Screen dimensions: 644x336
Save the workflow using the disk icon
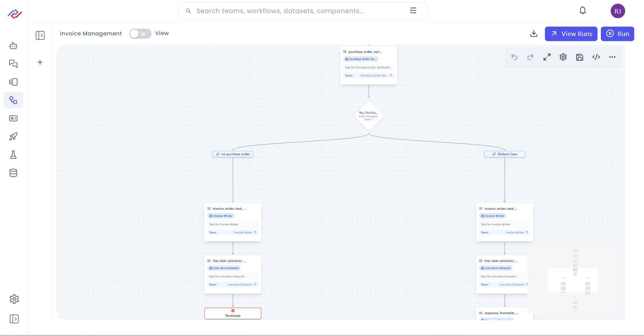point(580,57)
